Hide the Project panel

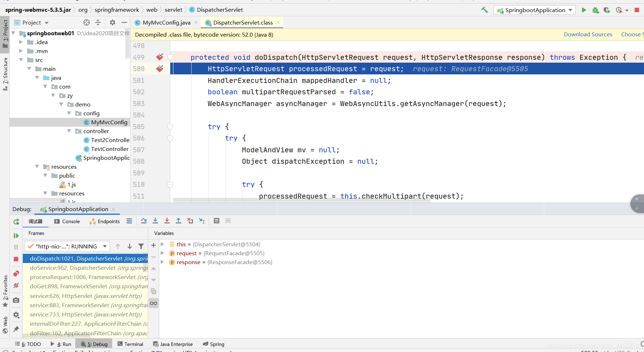pyautogui.click(x=124, y=22)
